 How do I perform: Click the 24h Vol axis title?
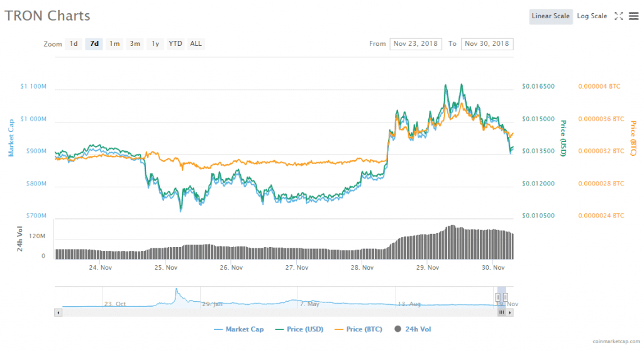[19, 238]
